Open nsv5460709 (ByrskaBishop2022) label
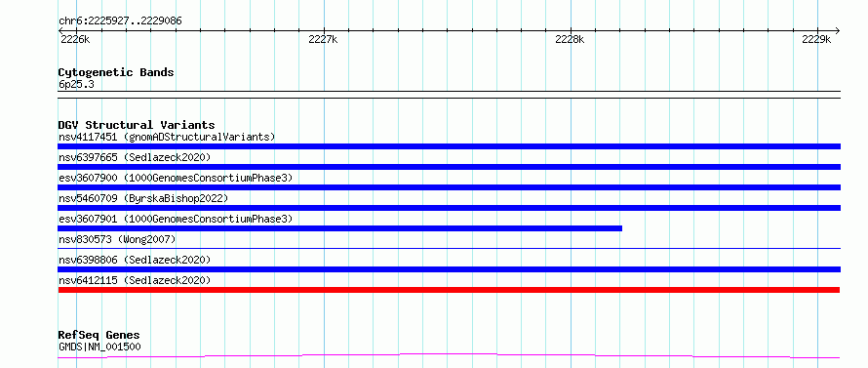Image resolution: width=868 pixels, height=368 pixels. 143,198
